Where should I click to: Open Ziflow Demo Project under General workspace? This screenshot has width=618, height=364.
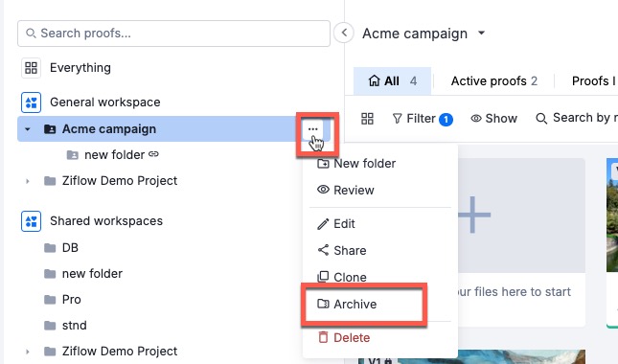point(120,181)
